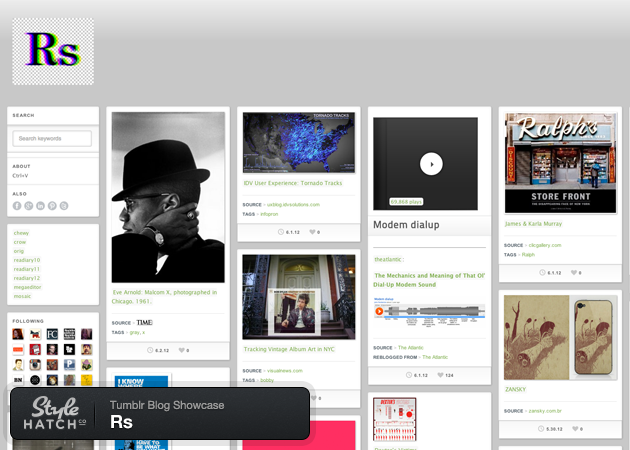Open the 'chewy' link in sidebar
The width and height of the screenshot is (630, 450).
21,233
